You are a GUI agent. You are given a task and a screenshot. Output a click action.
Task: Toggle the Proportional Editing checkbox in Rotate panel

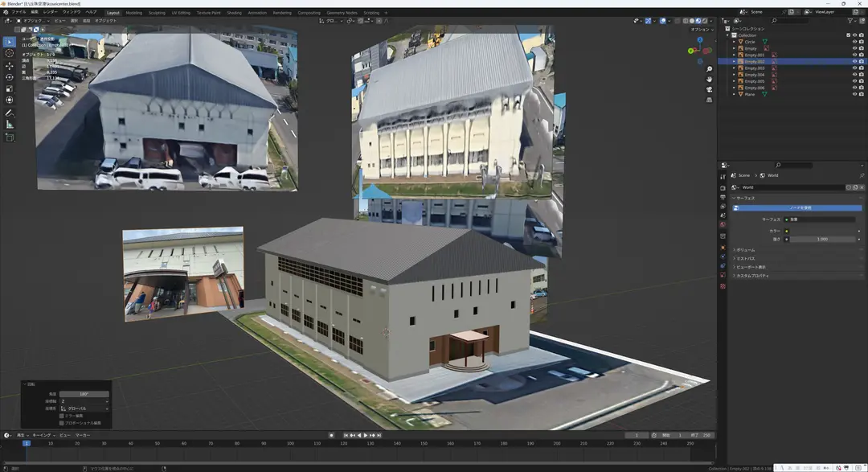tap(61, 423)
